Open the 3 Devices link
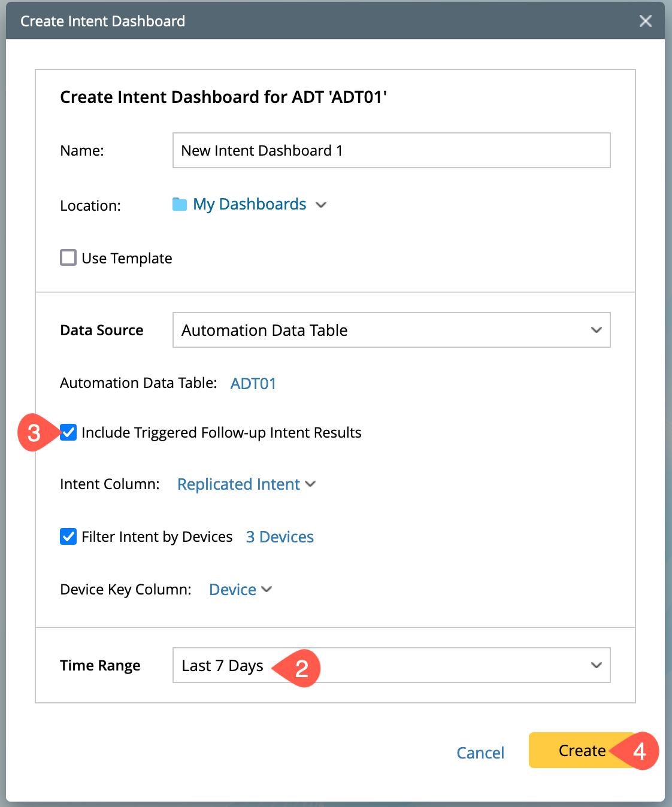The width and height of the screenshot is (672, 807). (x=280, y=537)
